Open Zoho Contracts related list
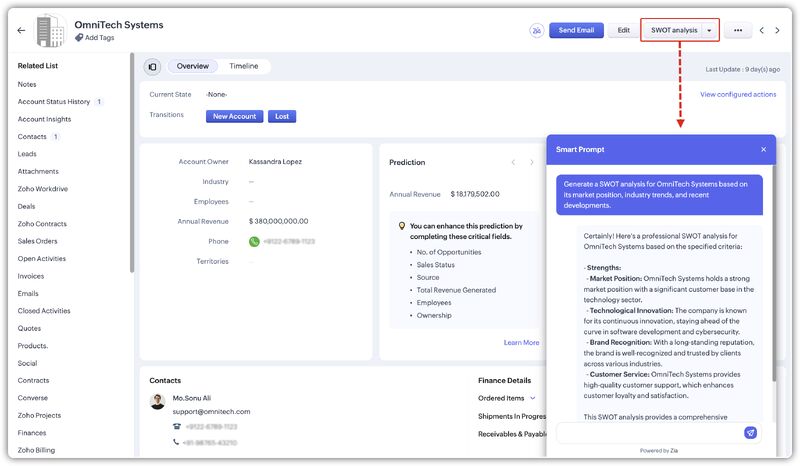The width and height of the screenshot is (800, 466). (x=42, y=224)
